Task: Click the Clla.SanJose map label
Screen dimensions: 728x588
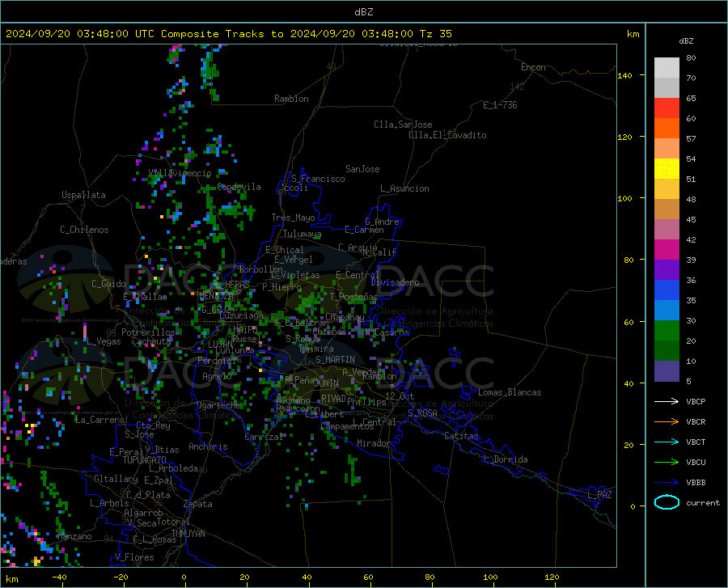Action: click(x=403, y=125)
